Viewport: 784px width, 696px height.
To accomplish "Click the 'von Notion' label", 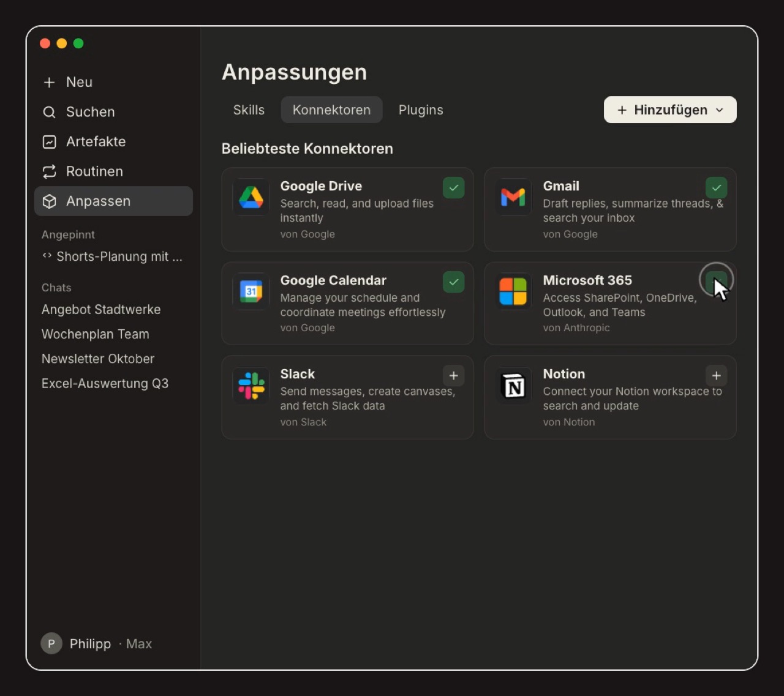I will (569, 422).
